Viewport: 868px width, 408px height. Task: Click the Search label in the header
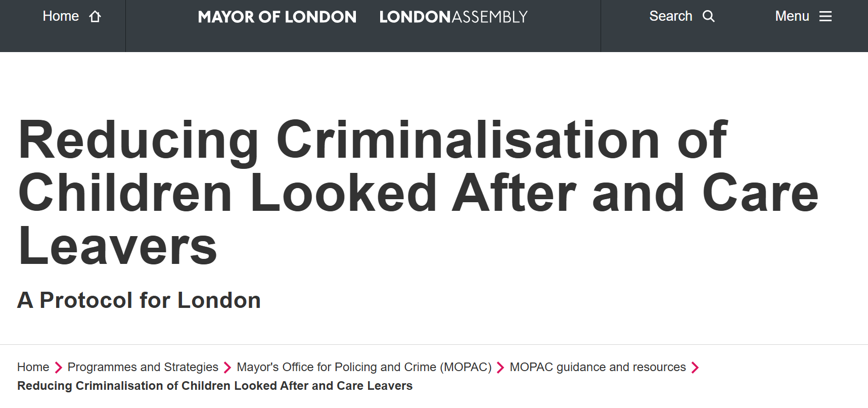pos(670,16)
